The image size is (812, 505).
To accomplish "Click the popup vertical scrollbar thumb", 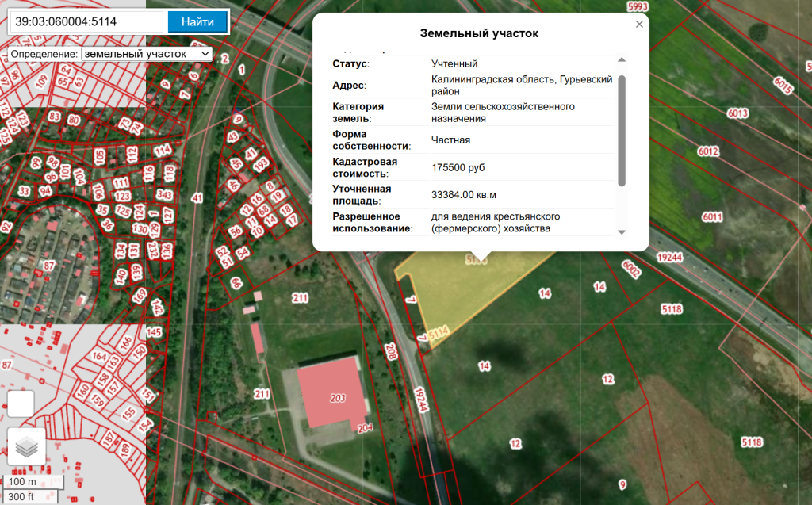I will coord(622,131).
